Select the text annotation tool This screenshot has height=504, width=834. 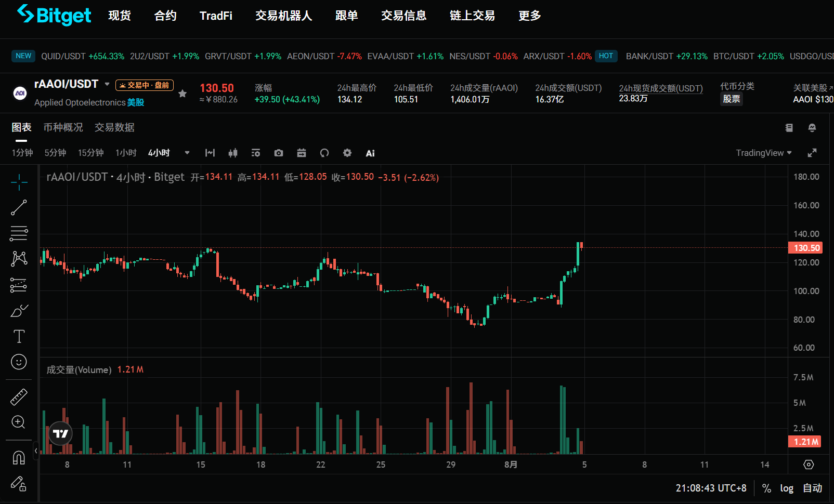point(19,336)
